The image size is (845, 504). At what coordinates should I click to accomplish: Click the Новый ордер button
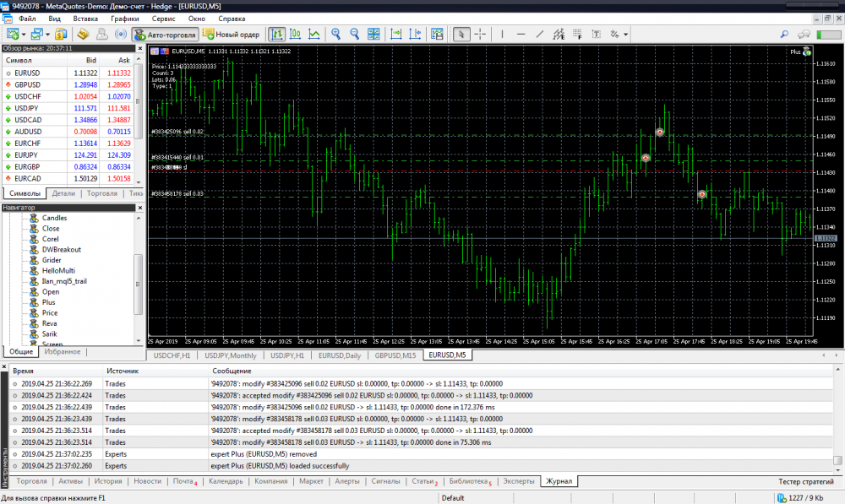click(x=231, y=35)
